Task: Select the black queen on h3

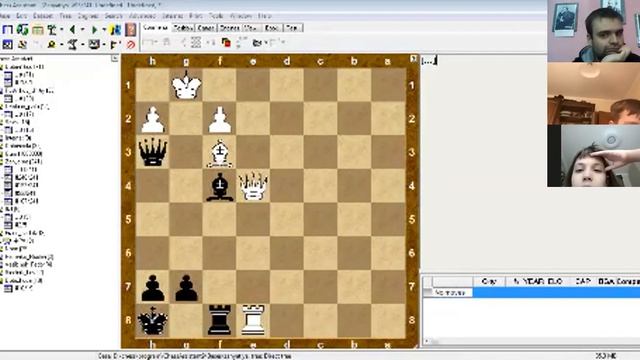Action: coord(153,152)
